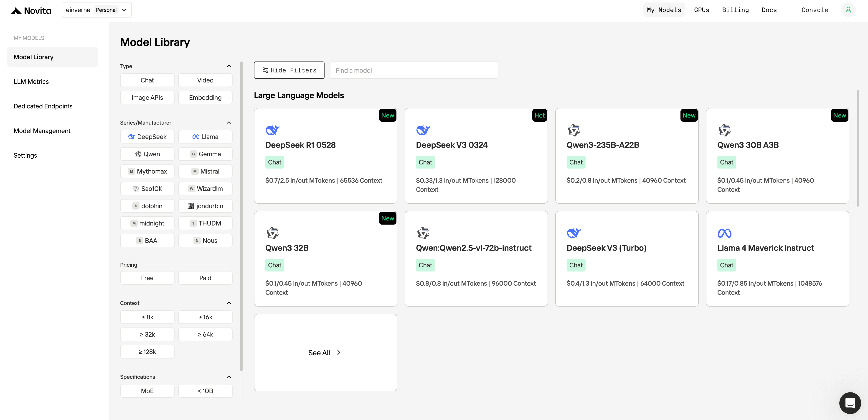
Task: Click the Hide Filters button
Action: 289,70
